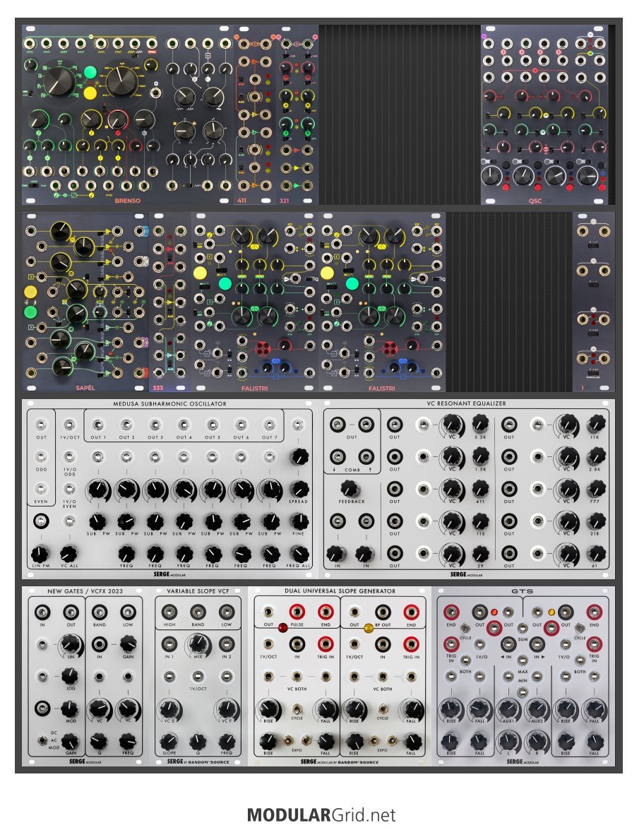Select the QSC module
644x830 pixels.
click(x=544, y=114)
